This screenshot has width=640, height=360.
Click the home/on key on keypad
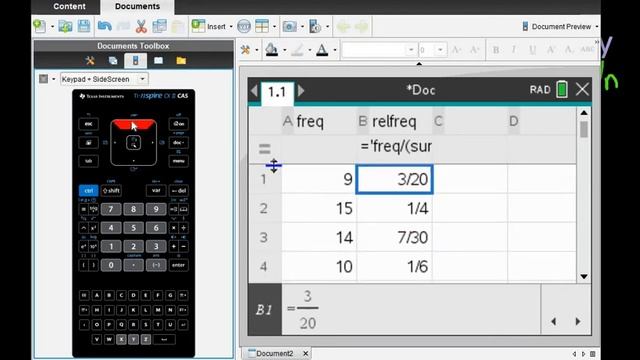(x=179, y=124)
